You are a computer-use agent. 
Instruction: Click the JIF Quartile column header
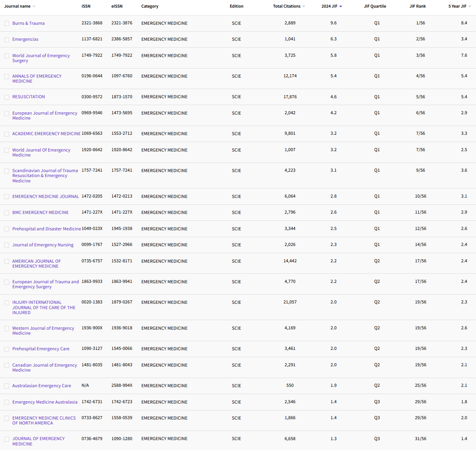375,6
